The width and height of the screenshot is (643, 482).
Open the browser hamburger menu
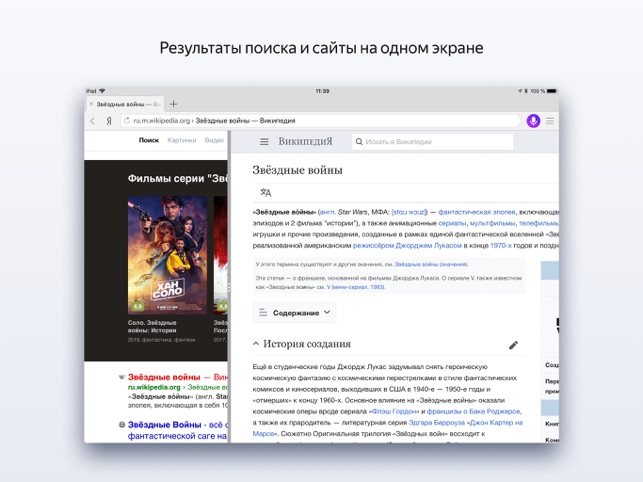[x=550, y=121]
